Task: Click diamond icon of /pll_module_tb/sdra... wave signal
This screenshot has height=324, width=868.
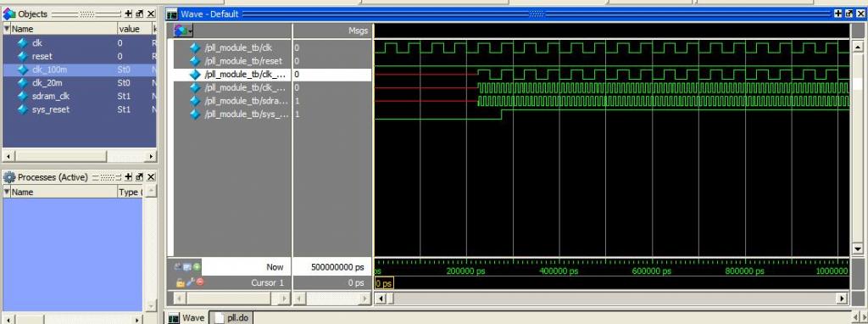Action: click(195, 101)
